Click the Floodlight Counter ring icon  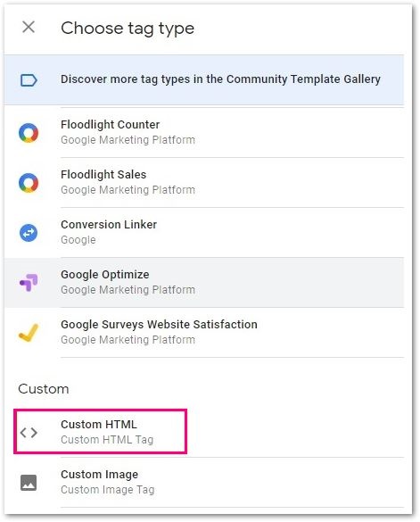click(x=29, y=133)
